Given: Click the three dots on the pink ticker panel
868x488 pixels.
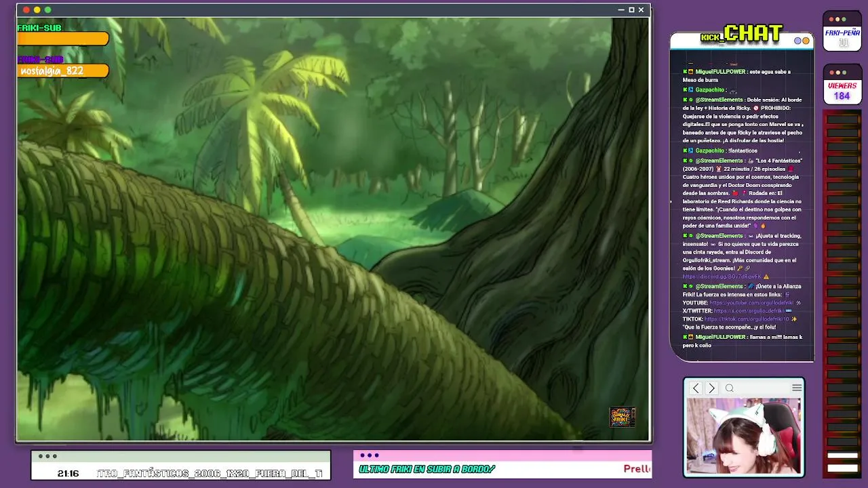Looking at the screenshot, I should tap(370, 455).
